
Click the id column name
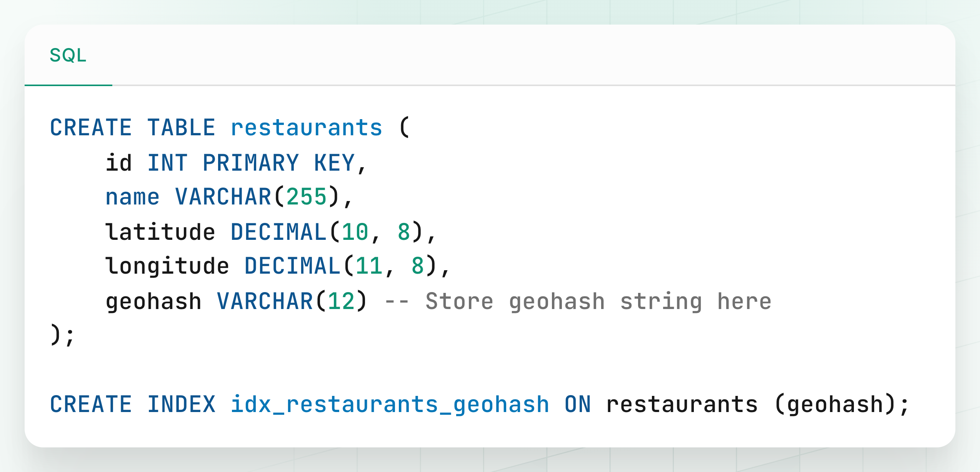pos(119,163)
